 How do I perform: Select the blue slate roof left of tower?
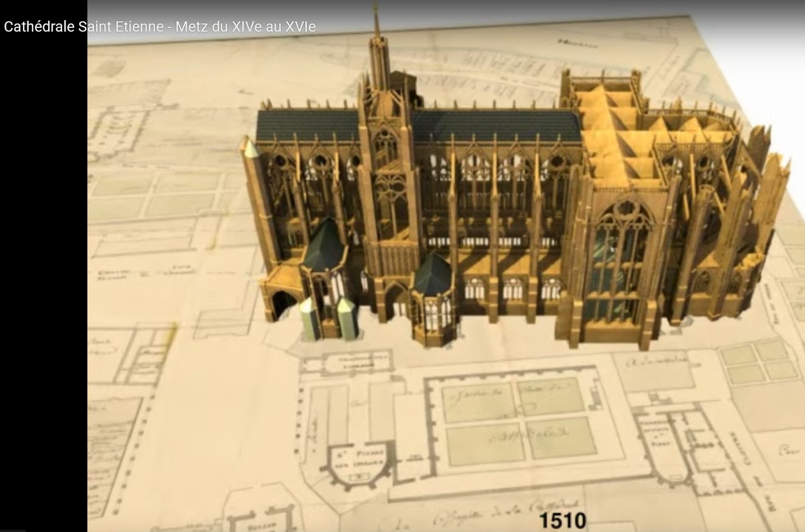307,125
